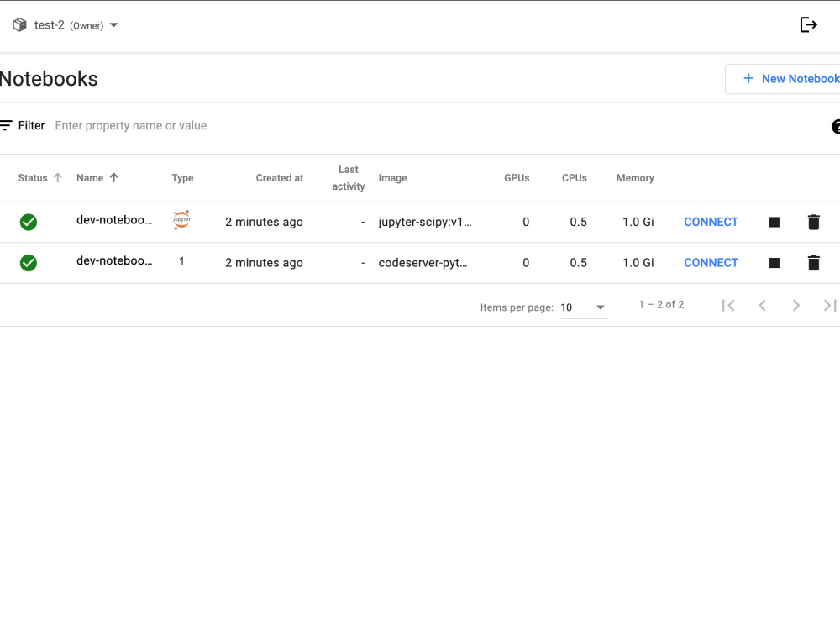This screenshot has height=630, width=840.
Task: Click the green status check of first notebook
Action: click(28, 222)
